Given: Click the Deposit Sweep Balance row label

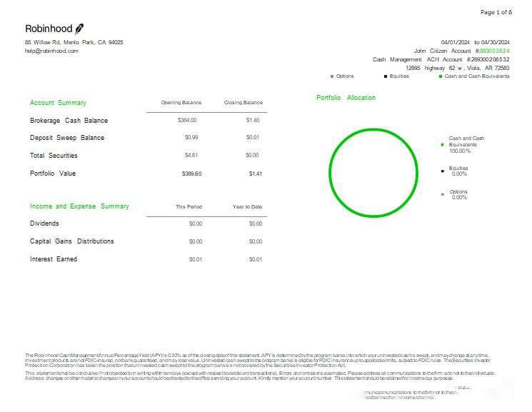Looking at the screenshot, I should pos(67,138).
